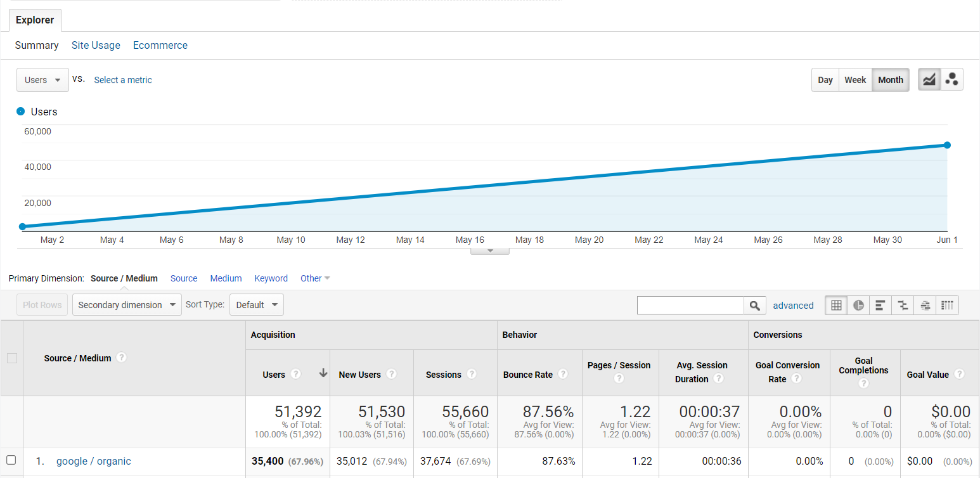Expand the Sort Type Default dropdown
The width and height of the screenshot is (980, 478).
tap(256, 305)
